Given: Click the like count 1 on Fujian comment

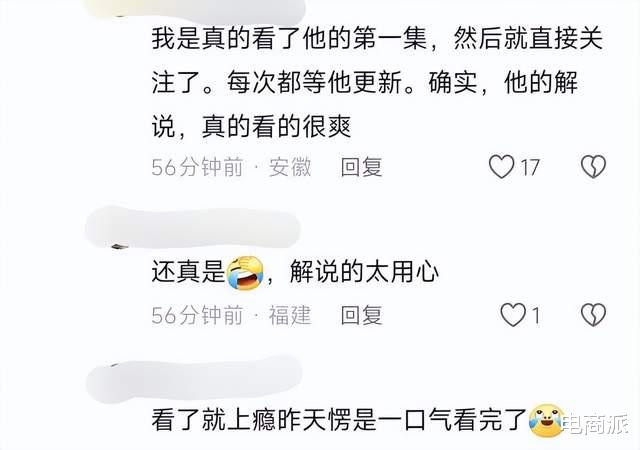Looking at the screenshot, I should point(536,316).
